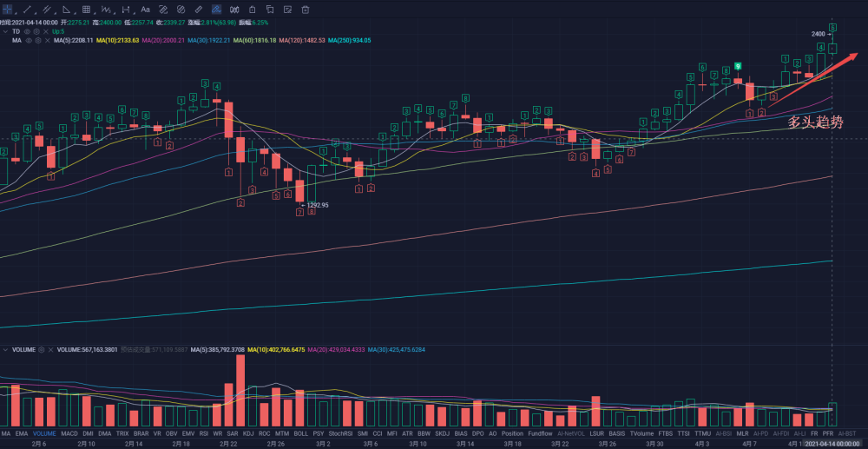This screenshot has width=868, height=449.
Task: Click the highlighted brush drawing tool
Action: (216, 10)
